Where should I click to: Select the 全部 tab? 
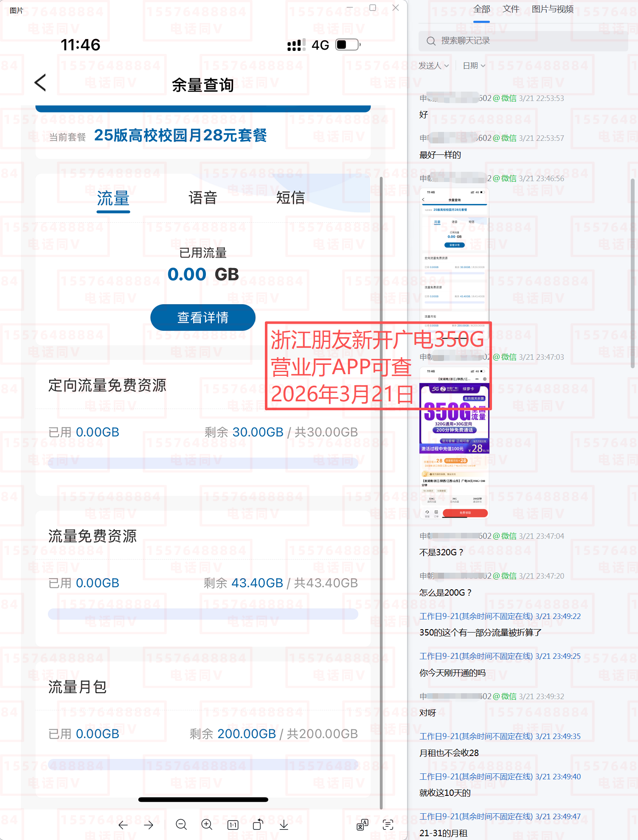[x=481, y=9]
